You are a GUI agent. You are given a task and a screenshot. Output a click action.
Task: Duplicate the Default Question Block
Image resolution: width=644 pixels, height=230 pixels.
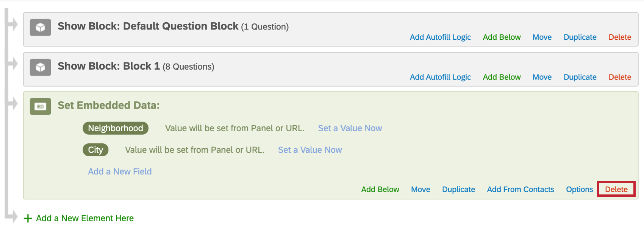click(x=580, y=37)
